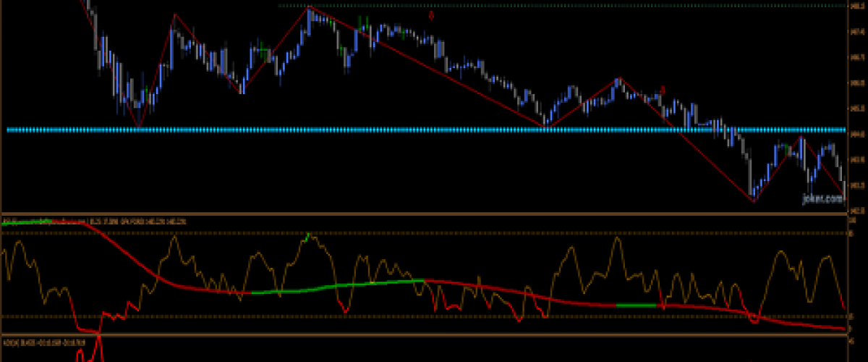The height and width of the screenshot is (362, 868).
Task: Click the red arrow marker above the cyan line
Action: pos(662,90)
